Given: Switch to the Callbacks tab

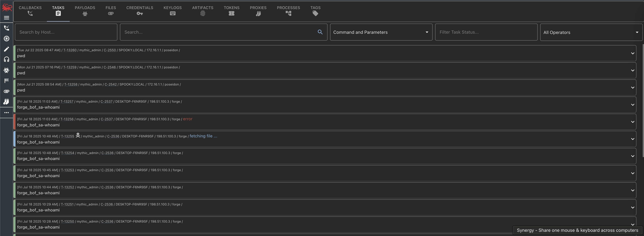Looking at the screenshot, I should pyautogui.click(x=30, y=11).
